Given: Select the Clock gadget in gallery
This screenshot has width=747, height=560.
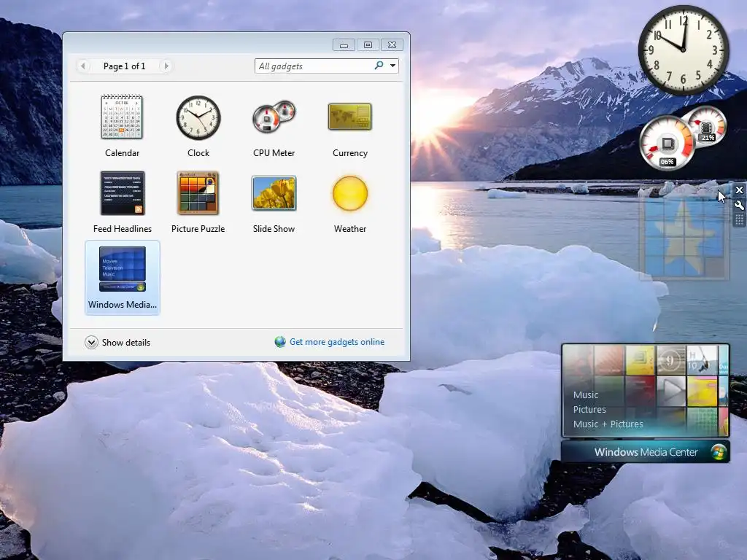Looking at the screenshot, I should pos(198,117).
